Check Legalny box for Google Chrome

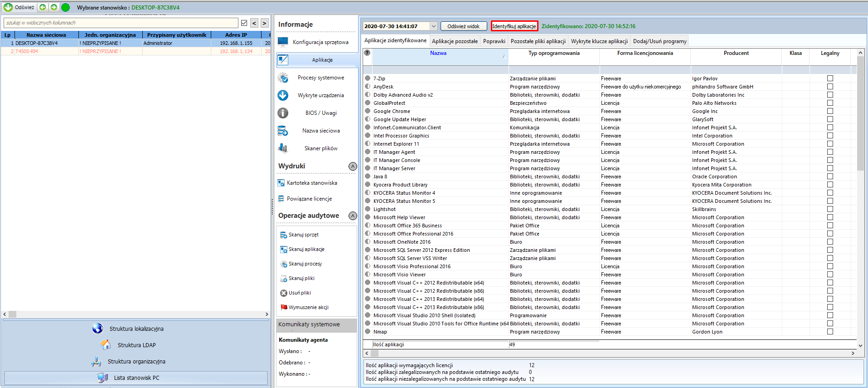[x=830, y=111]
